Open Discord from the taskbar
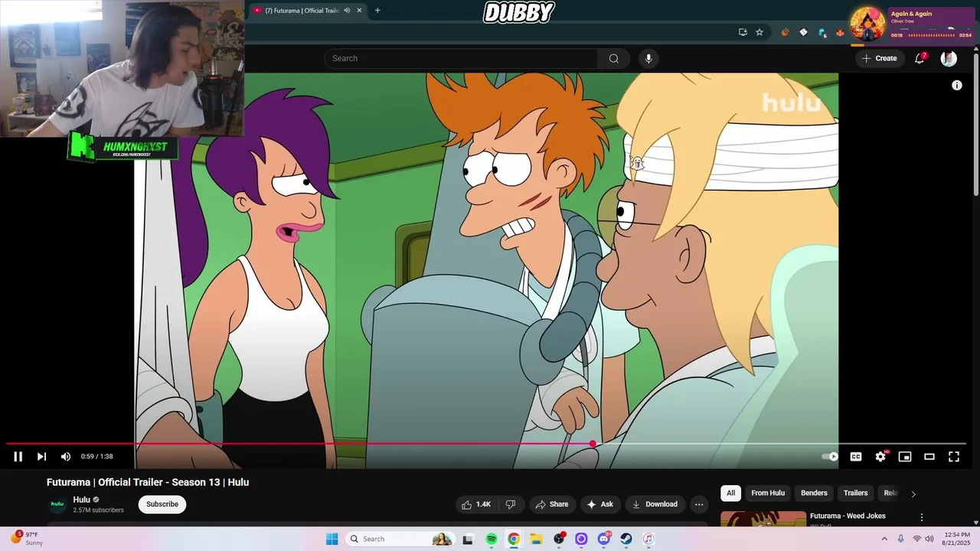 click(603, 539)
